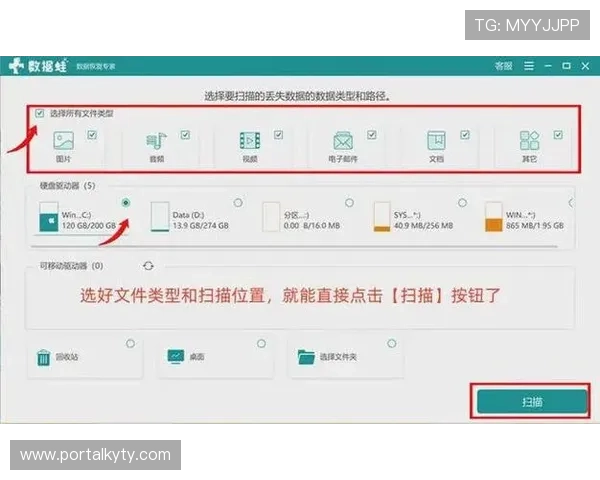The height and width of the screenshot is (480, 600).
Task: Click the 回收站 label text
Action: [67, 357]
